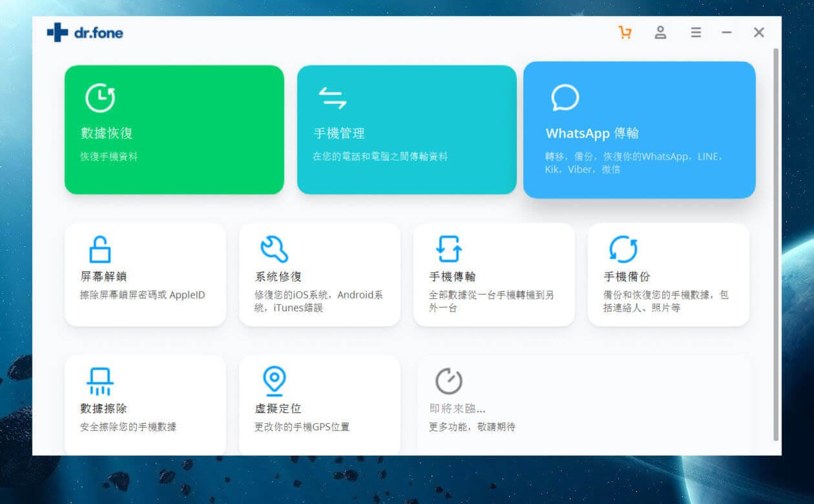The width and height of the screenshot is (814, 504).
Task: Open the hamburger menu in title bar
Action: click(696, 32)
